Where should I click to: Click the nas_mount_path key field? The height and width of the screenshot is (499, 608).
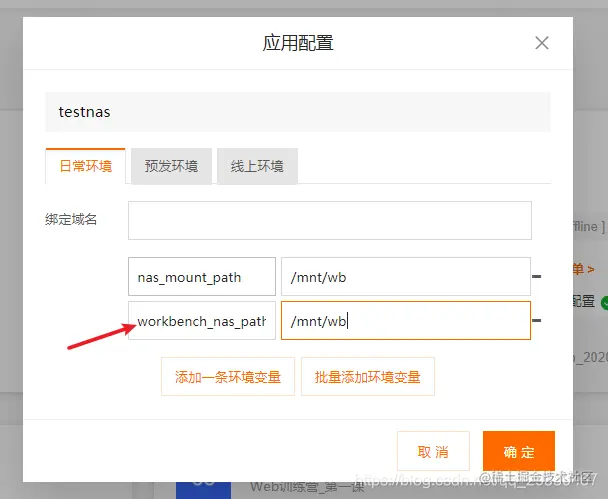(202, 276)
